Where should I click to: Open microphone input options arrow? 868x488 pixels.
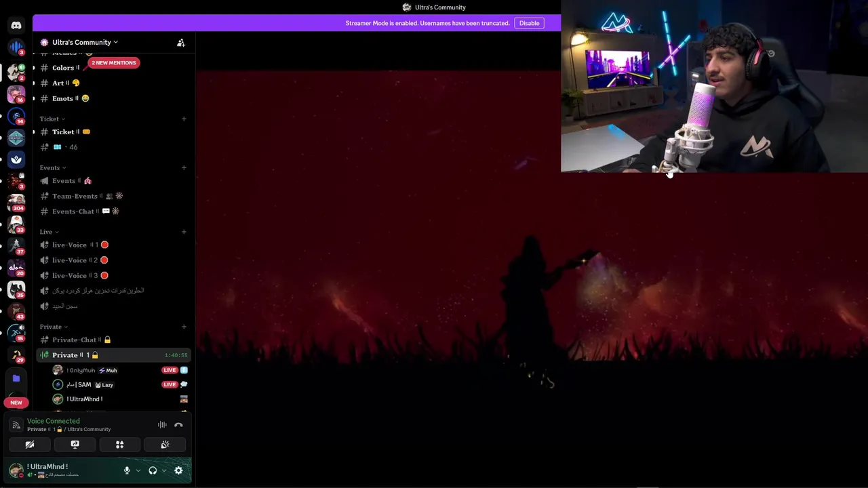tap(138, 470)
